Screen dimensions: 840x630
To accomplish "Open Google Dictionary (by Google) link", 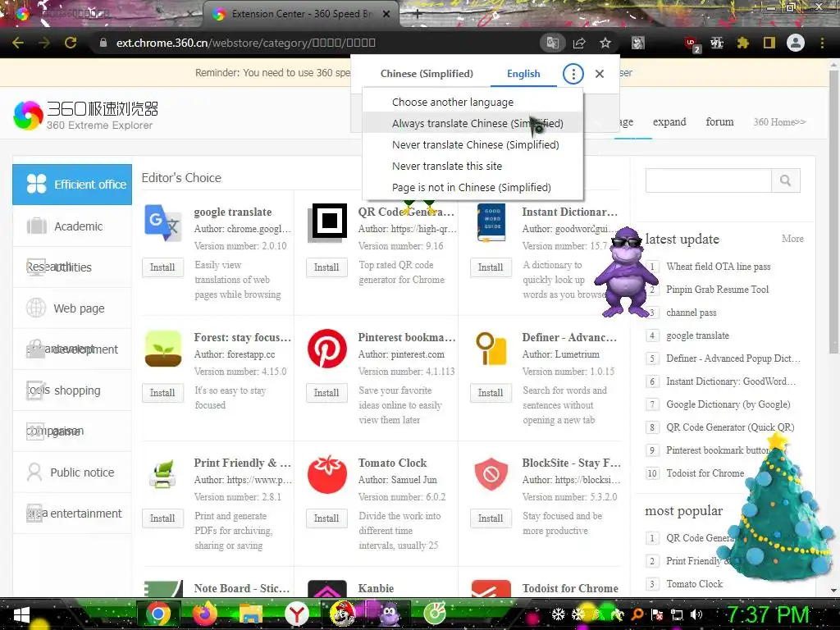I will pyautogui.click(x=728, y=404).
